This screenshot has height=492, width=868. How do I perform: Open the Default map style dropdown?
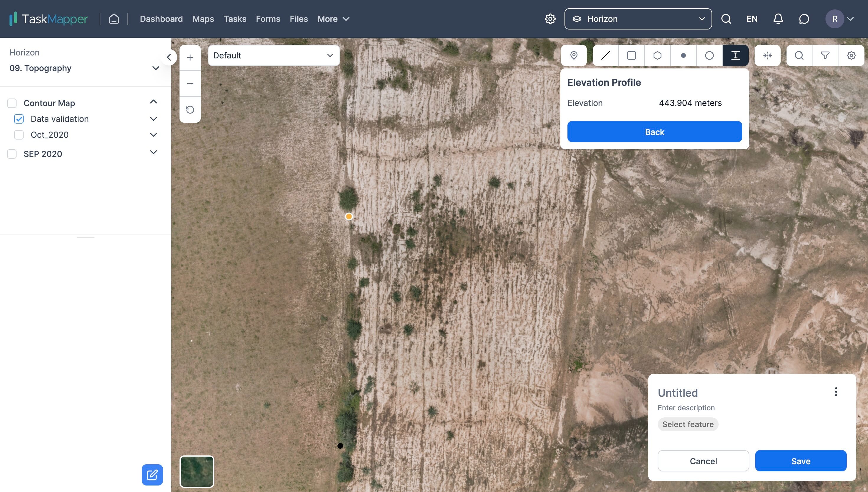274,55
